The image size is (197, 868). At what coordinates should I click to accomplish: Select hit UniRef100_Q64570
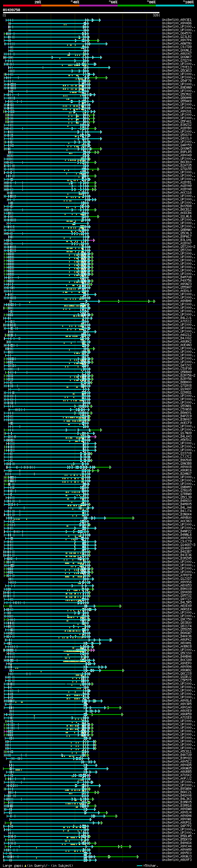[176, 33]
